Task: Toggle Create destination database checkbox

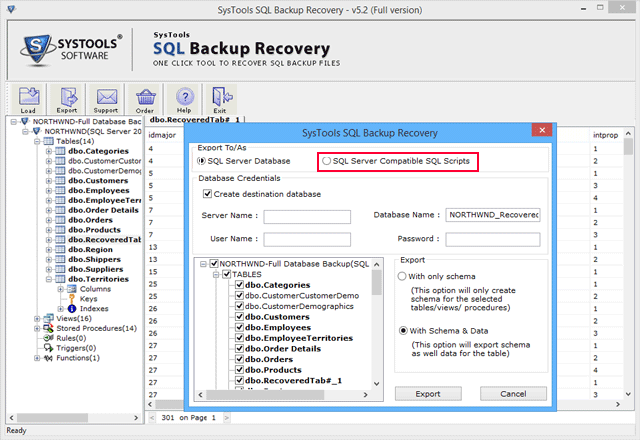Action: [207, 194]
